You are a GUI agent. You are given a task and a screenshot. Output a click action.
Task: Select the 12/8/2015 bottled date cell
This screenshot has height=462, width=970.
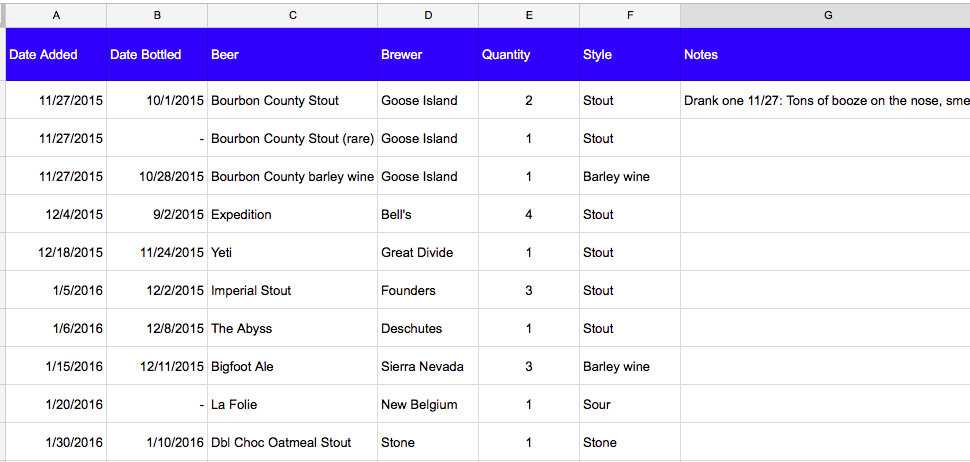point(156,329)
